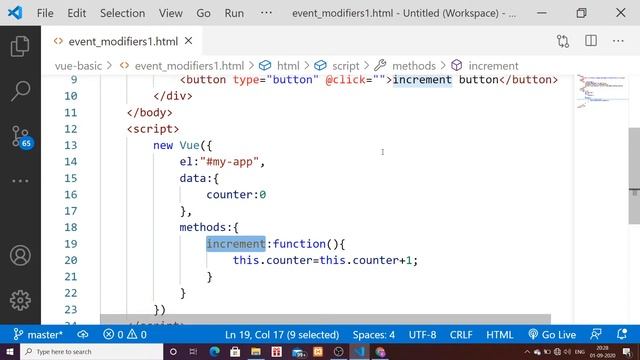
Task: Switch branch via master* status item
Action: tap(38, 335)
